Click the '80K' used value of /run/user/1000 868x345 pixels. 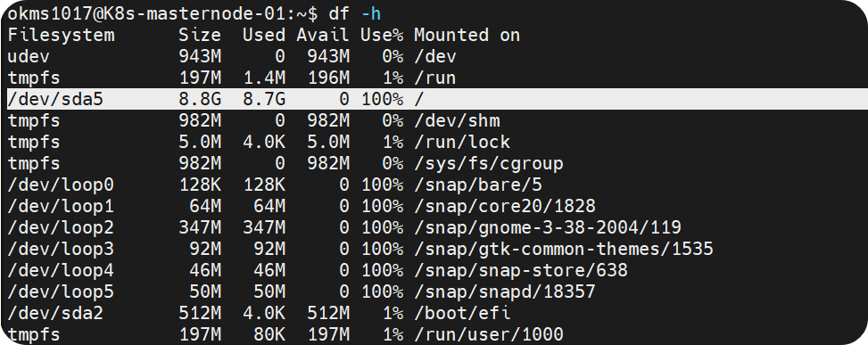(x=269, y=334)
